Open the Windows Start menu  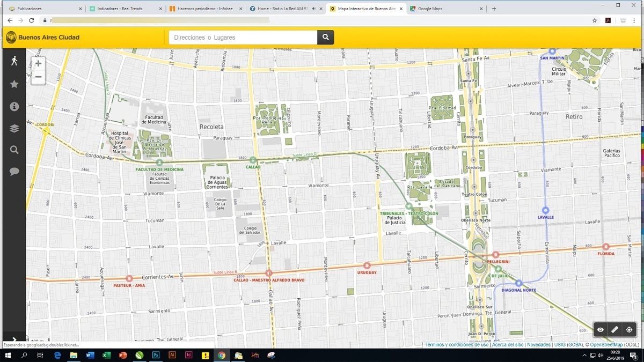[8, 355]
